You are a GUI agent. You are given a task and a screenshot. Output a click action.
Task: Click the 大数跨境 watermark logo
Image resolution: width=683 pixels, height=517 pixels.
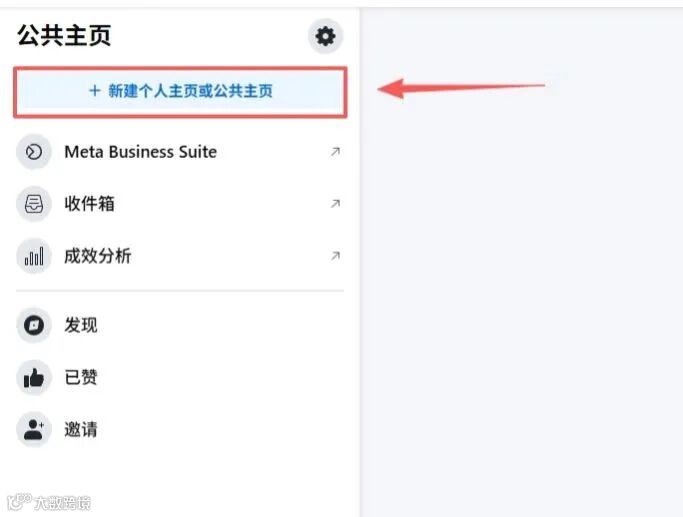(x=49, y=502)
